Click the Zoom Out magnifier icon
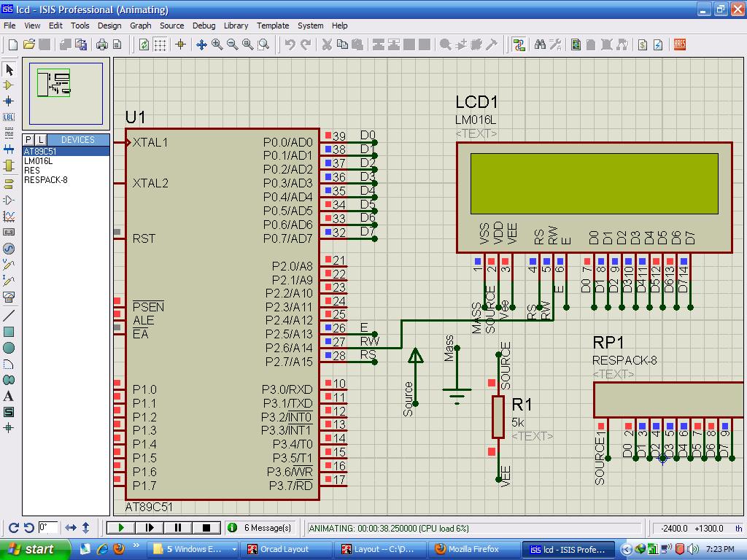This screenshot has width=747, height=560. click(233, 44)
